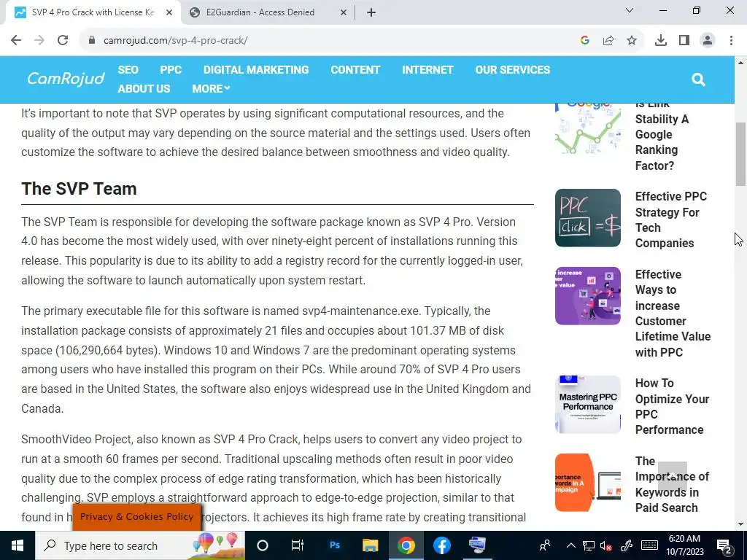
Task: Open Importance of Keywords in Paid Search
Action: coord(672,484)
